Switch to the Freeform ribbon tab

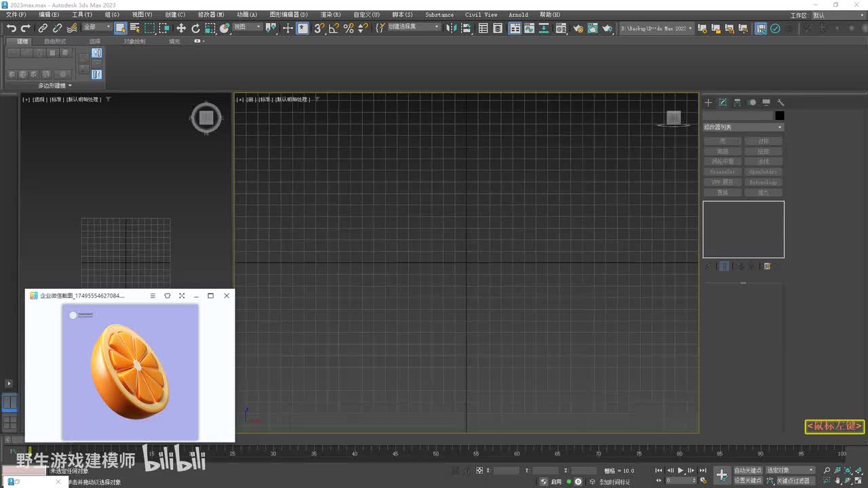55,41
